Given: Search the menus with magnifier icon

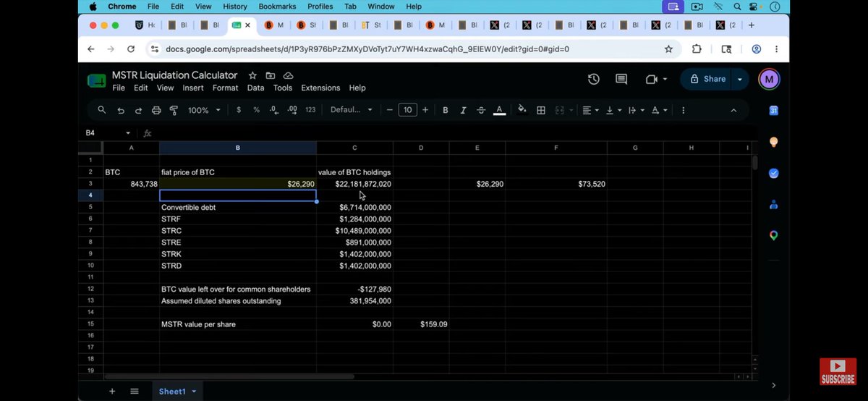Looking at the screenshot, I should coord(102,110).
